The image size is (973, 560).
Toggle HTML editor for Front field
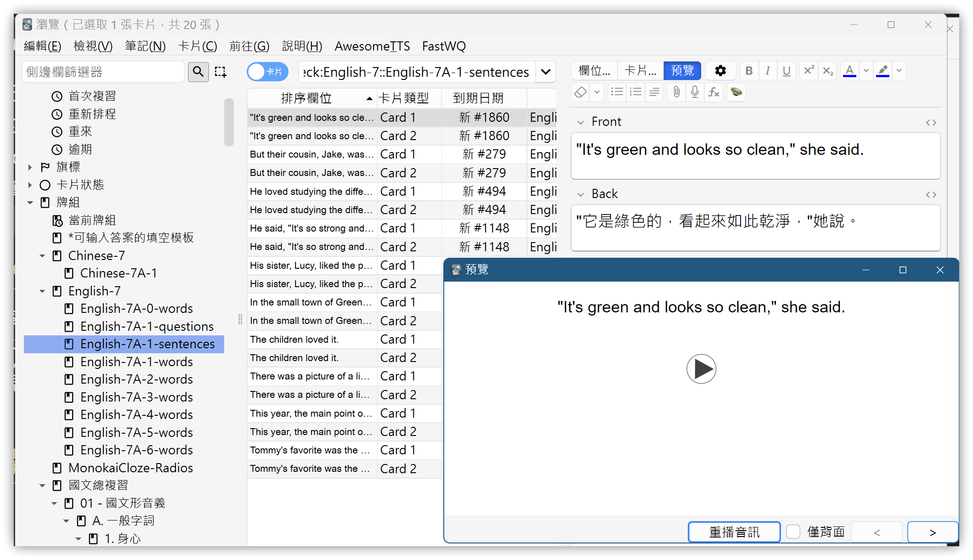(931, 123)
